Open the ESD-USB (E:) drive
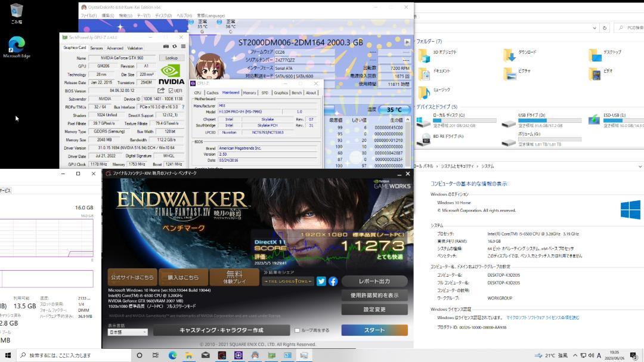This screenshot has height=362, width=644. (615, 120)
